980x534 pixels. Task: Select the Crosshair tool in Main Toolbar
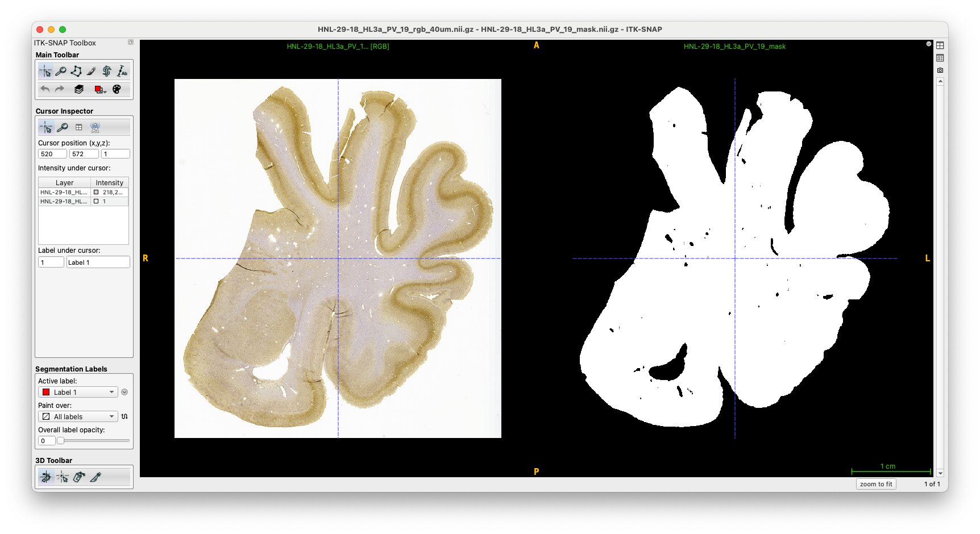[45, 71]
